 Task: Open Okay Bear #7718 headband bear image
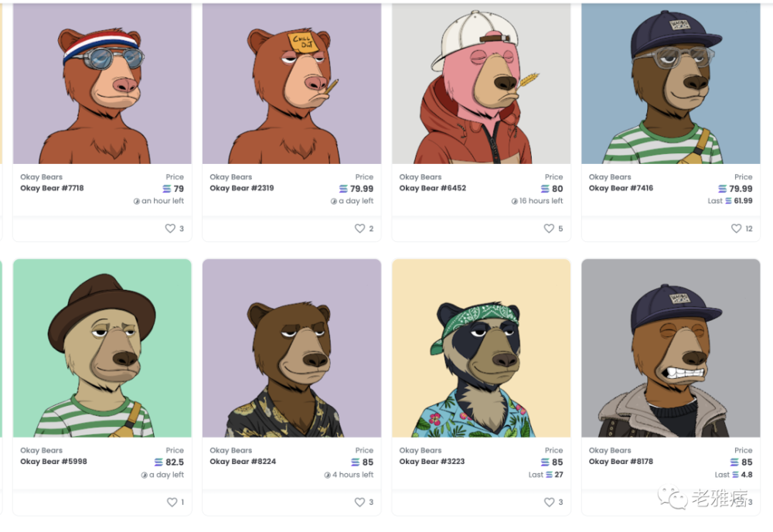(102, 83)
